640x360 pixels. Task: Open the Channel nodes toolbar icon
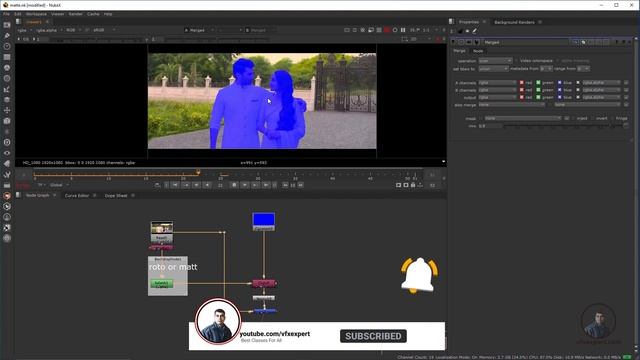click(7, 57)
